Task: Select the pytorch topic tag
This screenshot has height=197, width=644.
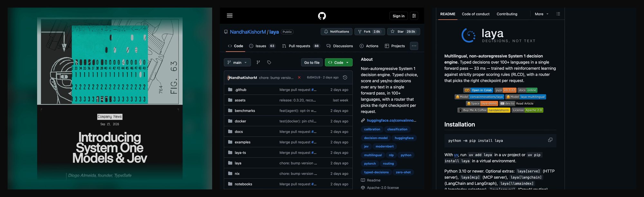Action: (x=370, y=164)
